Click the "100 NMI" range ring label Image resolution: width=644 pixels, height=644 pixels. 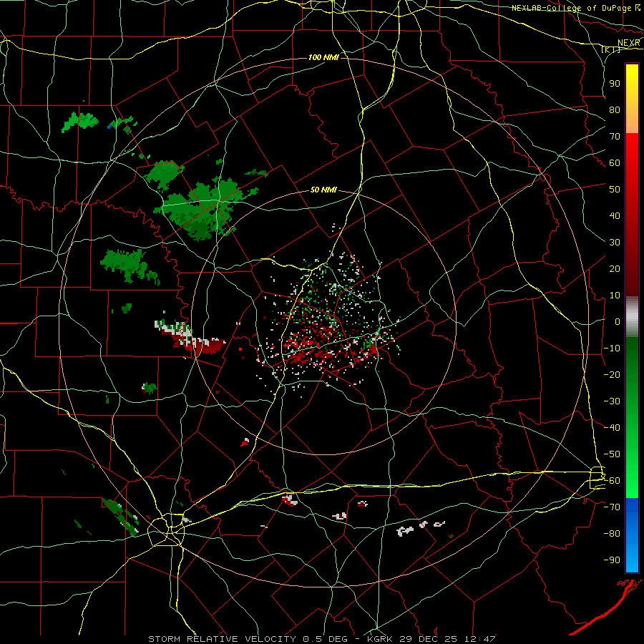tap(323, 57)
